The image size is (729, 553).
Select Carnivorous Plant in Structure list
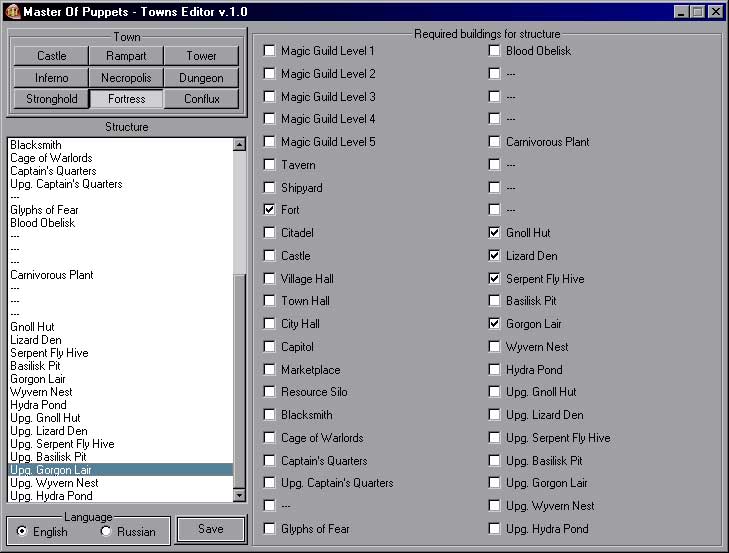pyautogui.click(x=120, y=275)
